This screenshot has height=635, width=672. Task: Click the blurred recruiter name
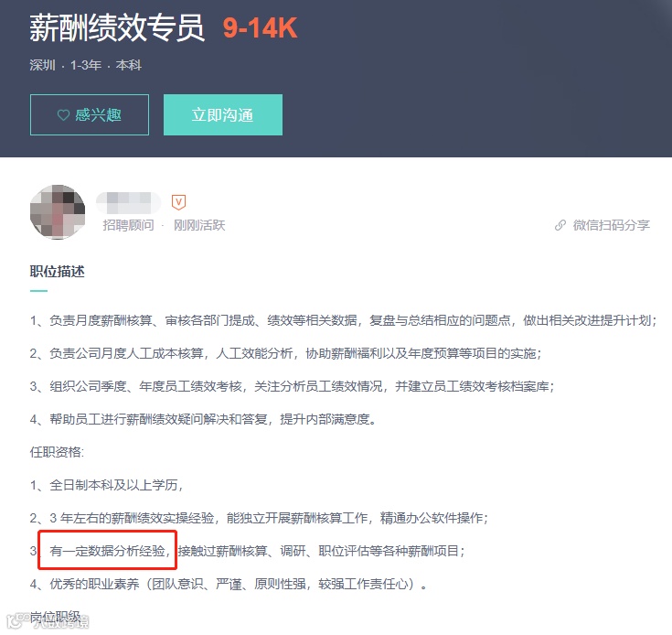[129, 203]
